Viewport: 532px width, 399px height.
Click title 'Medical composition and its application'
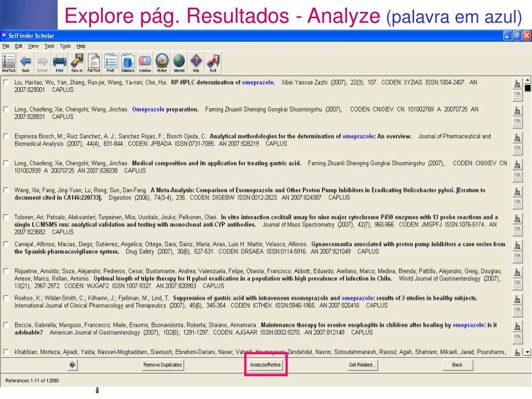tap(217, 163)
